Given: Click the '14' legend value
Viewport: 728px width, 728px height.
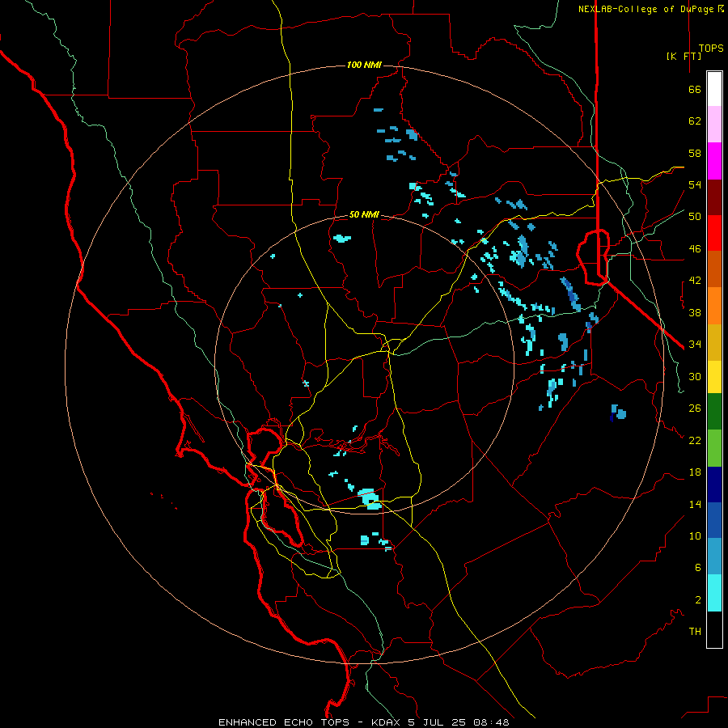Looking at the screenshot, I should pyautogui.click(x=695, y=504).
